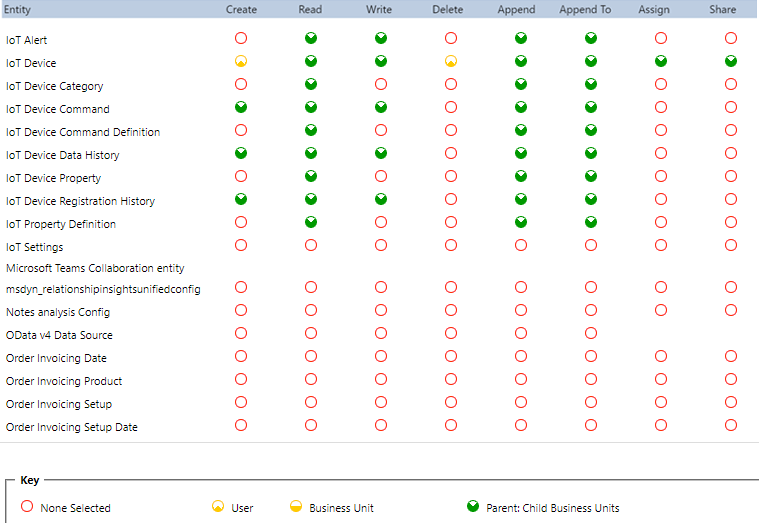Toggle Delete privilege for IoT Alert
Viewport: 759px width, 523px height.
[x=451, y=38]
